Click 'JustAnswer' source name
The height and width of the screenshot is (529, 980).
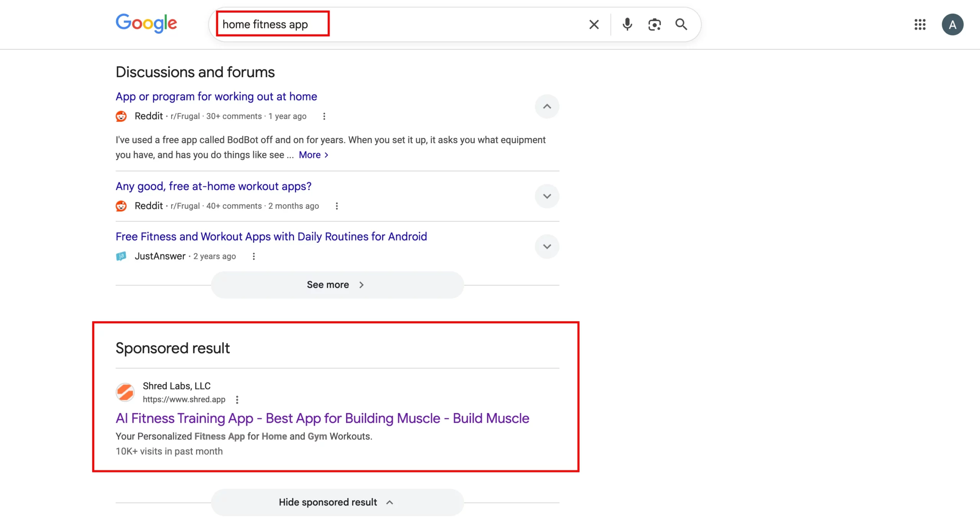pyautogui.click(x=160, y=256)
